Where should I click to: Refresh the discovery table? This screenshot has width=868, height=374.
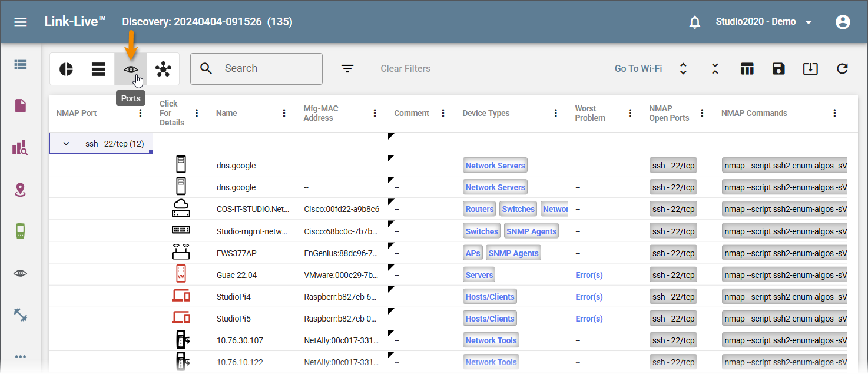[x=842, y=69]
